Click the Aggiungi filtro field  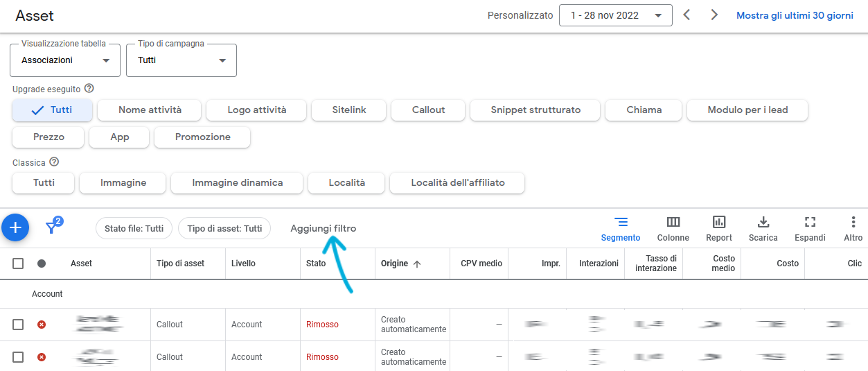(x=324, y=228)
